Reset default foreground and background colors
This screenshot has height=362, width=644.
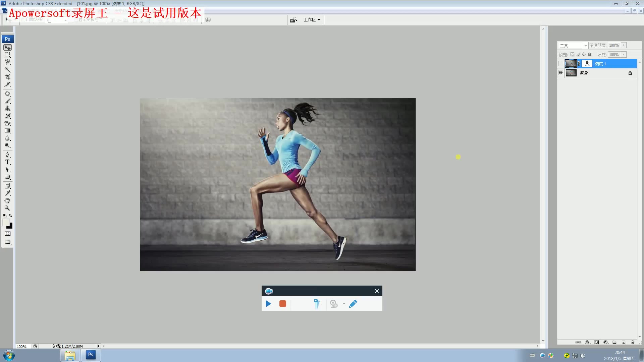(x=4, y=216)
